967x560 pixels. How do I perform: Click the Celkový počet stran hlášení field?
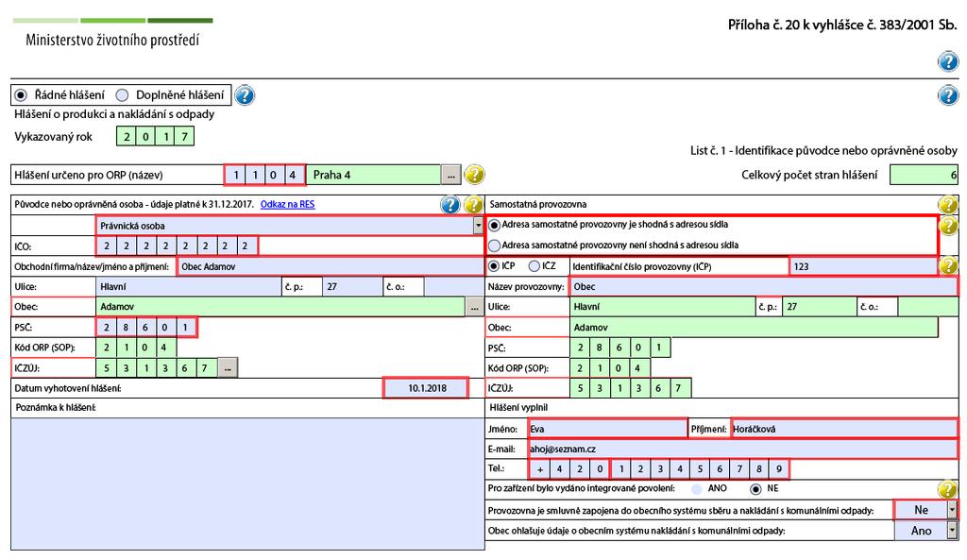924,175
